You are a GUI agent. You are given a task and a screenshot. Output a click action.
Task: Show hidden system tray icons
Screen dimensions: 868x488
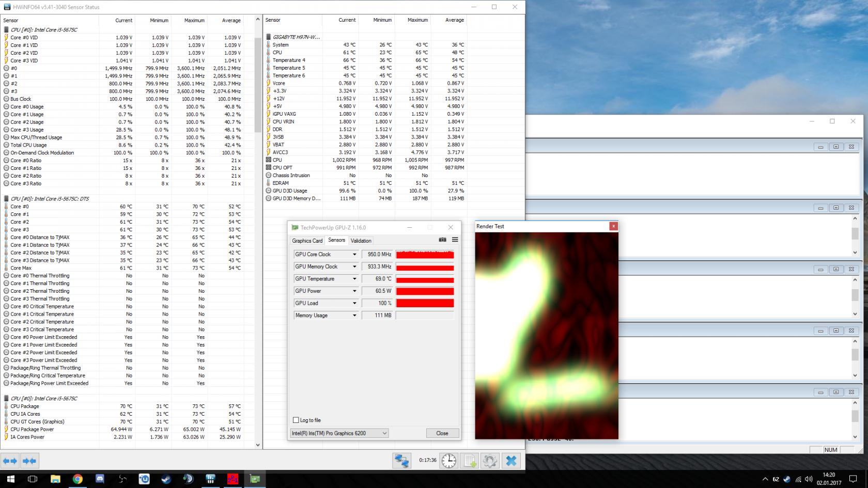point(764,479)
